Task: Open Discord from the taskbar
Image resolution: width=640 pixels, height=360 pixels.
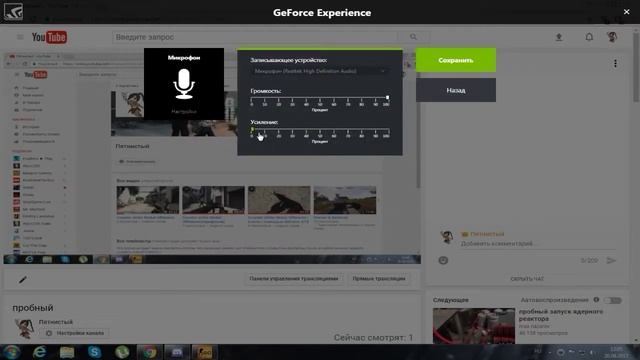Action: pyautogui.click(x=176, y=352)
